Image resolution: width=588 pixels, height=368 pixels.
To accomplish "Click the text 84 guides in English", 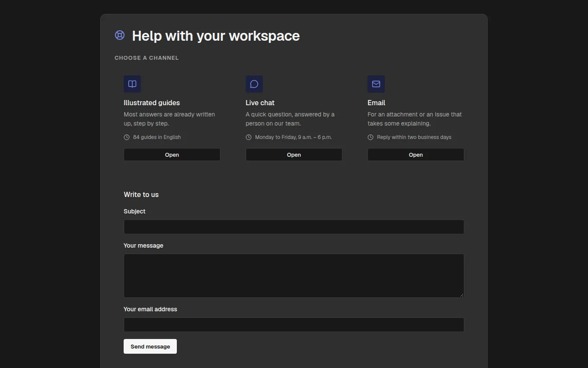I will coord(157,137).
